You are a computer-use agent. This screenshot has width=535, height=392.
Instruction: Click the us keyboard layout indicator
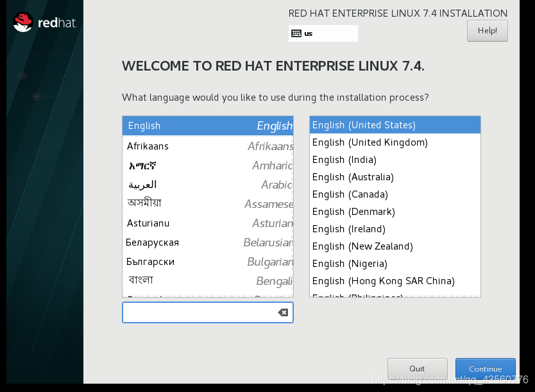pos(323,33)
